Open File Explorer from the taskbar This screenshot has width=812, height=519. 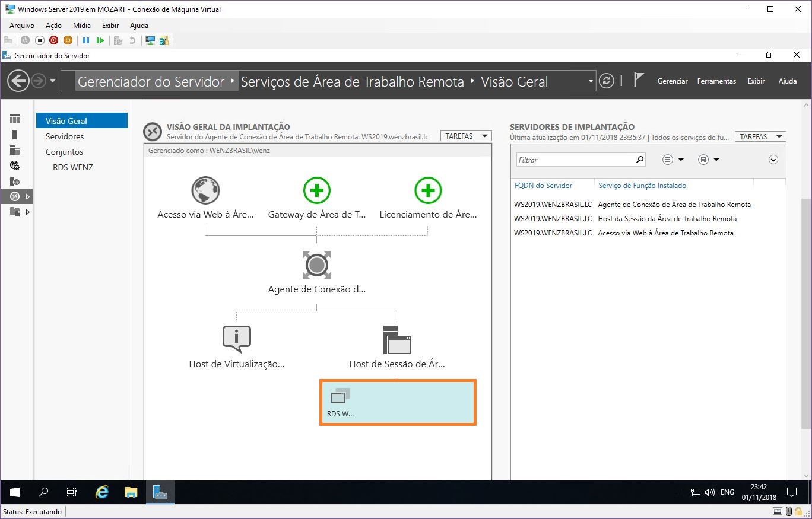point(131,492)
